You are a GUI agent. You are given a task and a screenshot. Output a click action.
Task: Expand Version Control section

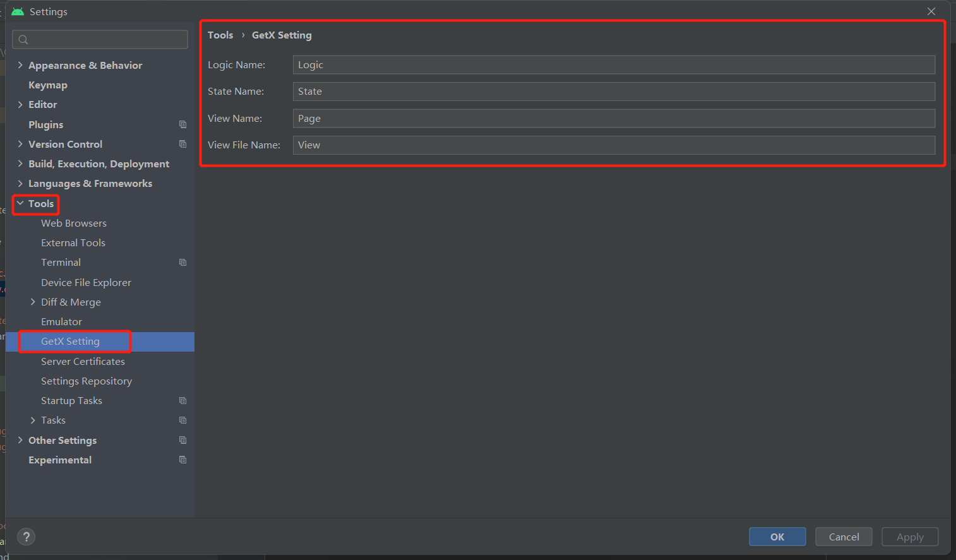[x=20, y=144]
